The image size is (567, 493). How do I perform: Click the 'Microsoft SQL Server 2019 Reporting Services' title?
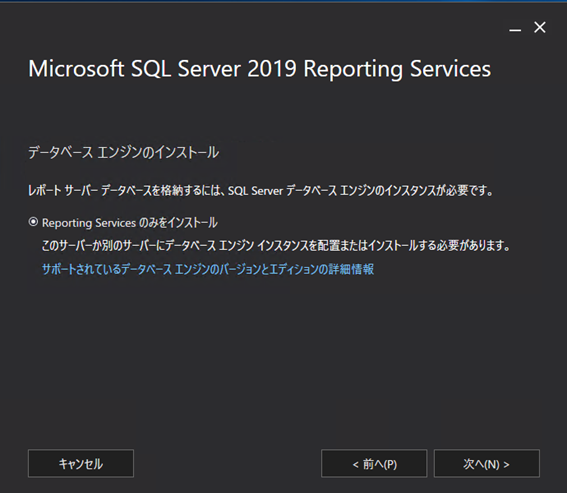(260, 69)
